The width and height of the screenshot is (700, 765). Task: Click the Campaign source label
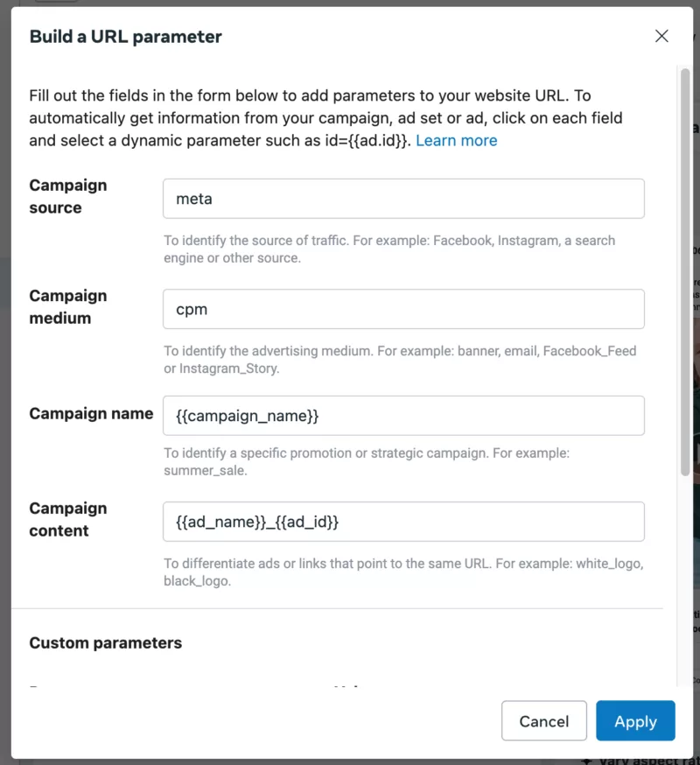click(x=68, y=196)
